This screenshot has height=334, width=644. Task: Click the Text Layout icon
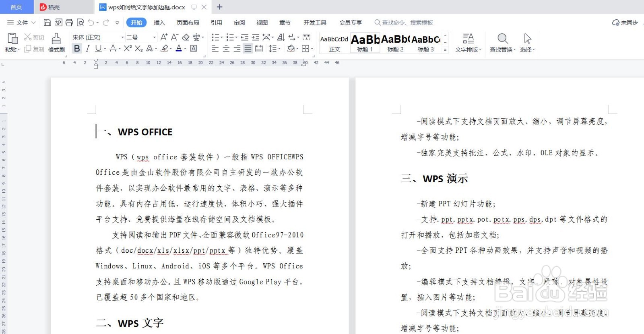[468, 39]
